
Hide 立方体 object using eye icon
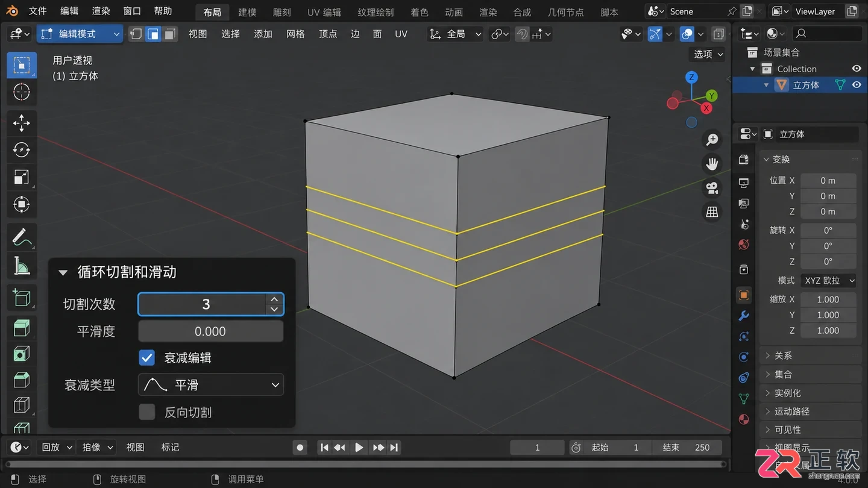point(857,85)
